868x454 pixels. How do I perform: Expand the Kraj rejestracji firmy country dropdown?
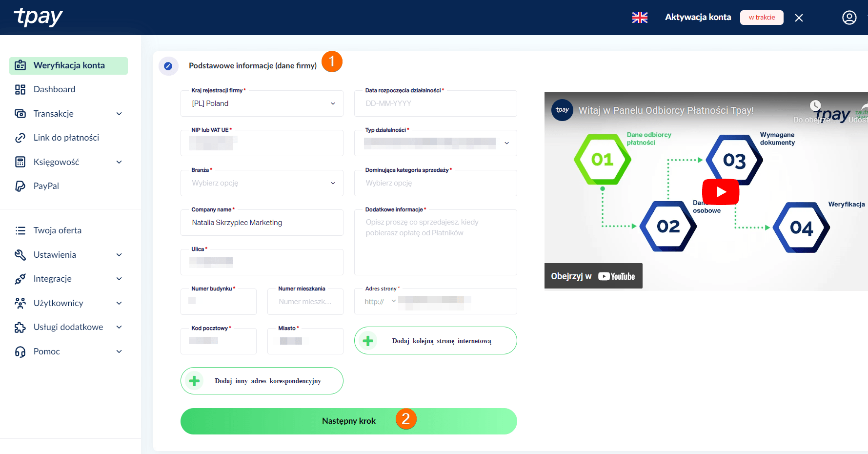coord(333,103)
